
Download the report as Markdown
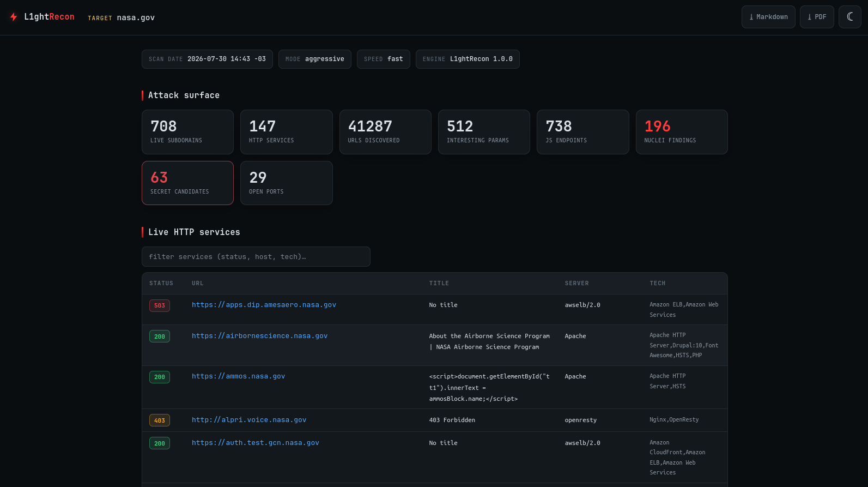[x=768, y=17]
